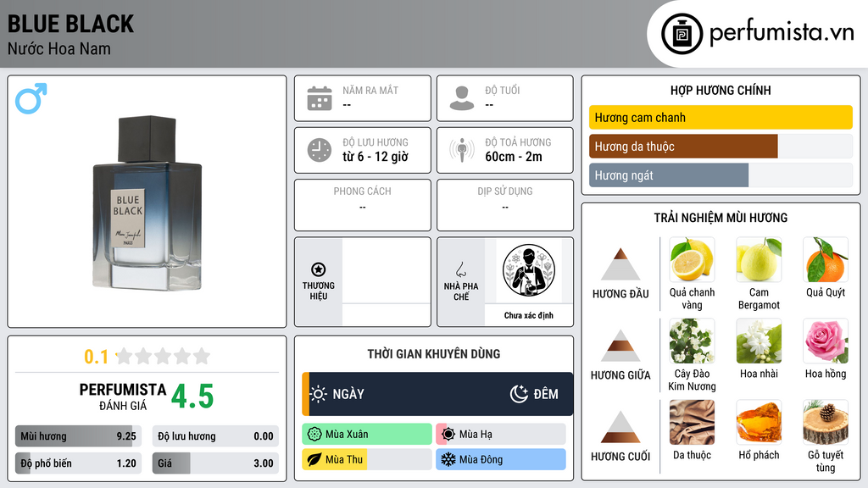Click the Phong cách card
The width and height of the screenshot is (868, 488).
[x=363, y=205]
